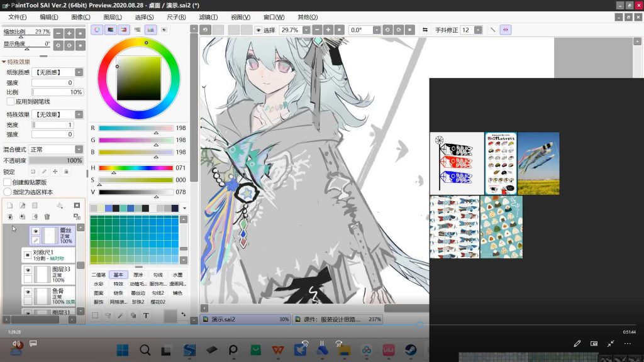Expand the 纸张质感 dropdown
Viewport: 644px width, 362px height.
[79, 72]
